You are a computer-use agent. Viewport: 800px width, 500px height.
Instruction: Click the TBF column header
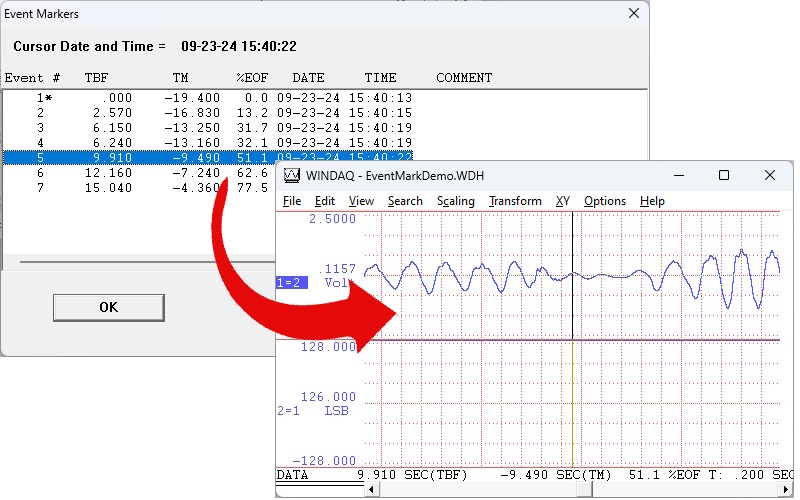coord(96,78)
